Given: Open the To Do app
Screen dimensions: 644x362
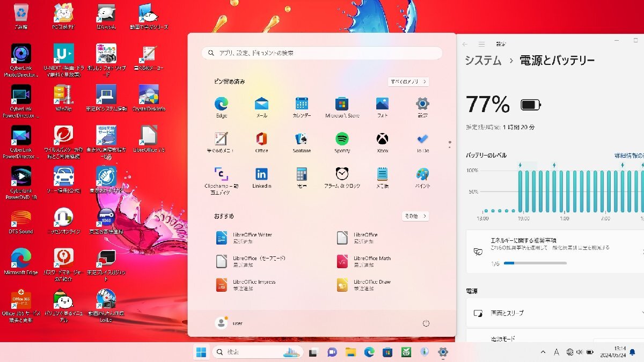Looking at the screenshot, I should point(422,143).
